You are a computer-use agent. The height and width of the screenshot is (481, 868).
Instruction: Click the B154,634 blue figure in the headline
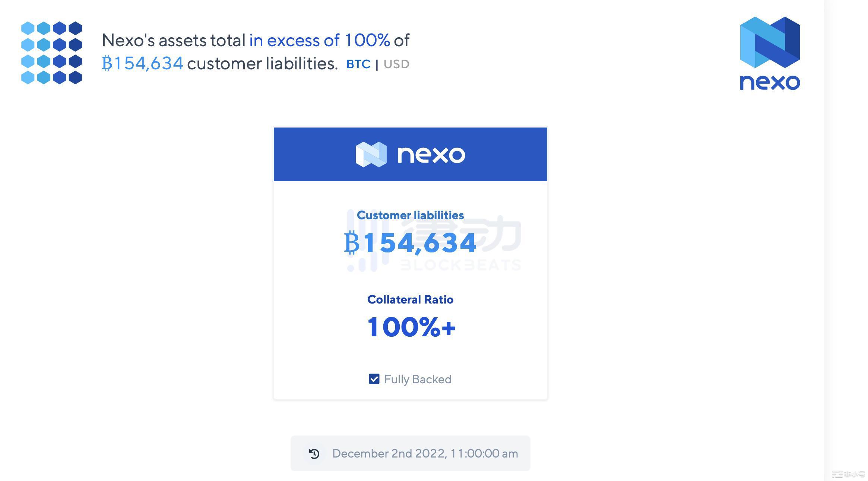click(x=143, y=63)
